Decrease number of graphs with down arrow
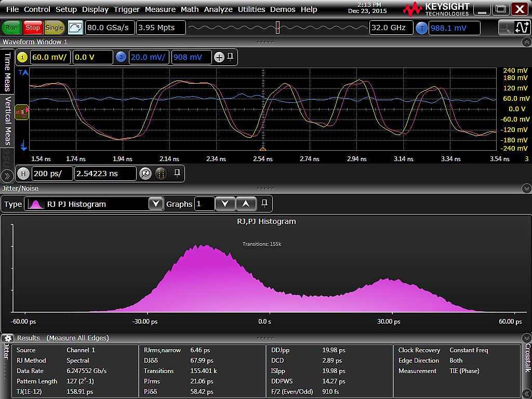Viewport: 532px width, 399px height. (224, 204)
